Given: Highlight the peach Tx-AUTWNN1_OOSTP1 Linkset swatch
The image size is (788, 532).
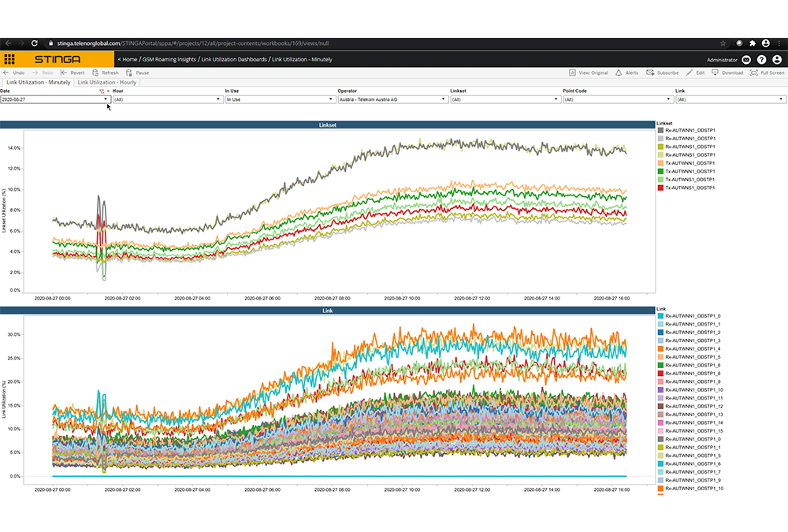Looking at the screenshot, I should 661,163.
